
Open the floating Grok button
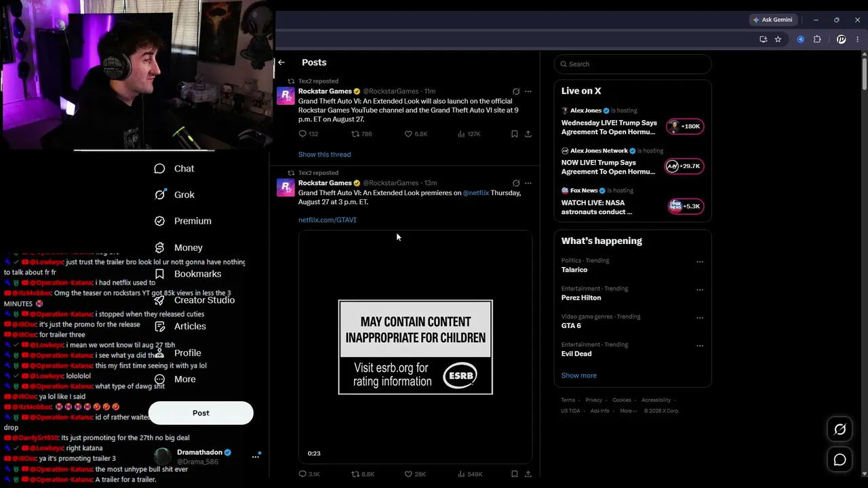tap(840, 429)
